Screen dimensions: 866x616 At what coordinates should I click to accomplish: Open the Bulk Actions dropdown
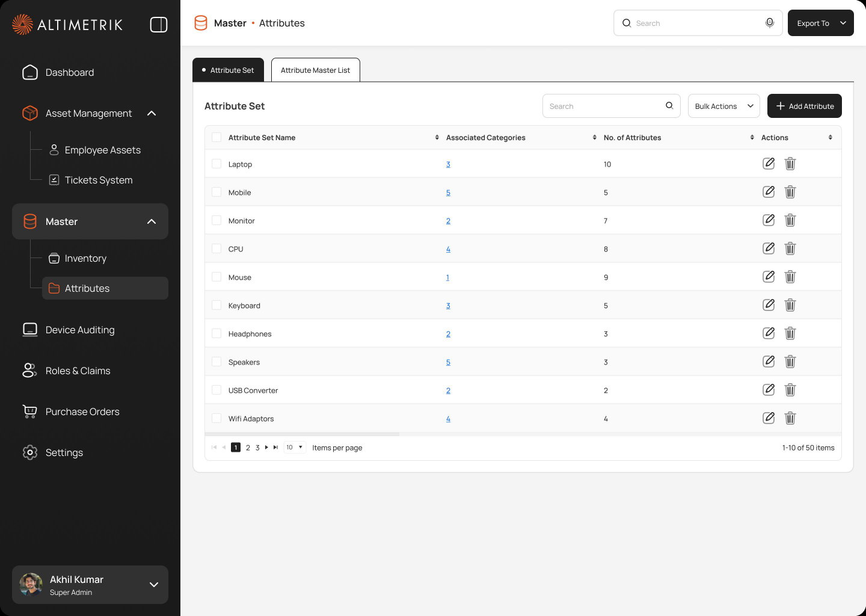pyautogui.click(x=724, y=106)
